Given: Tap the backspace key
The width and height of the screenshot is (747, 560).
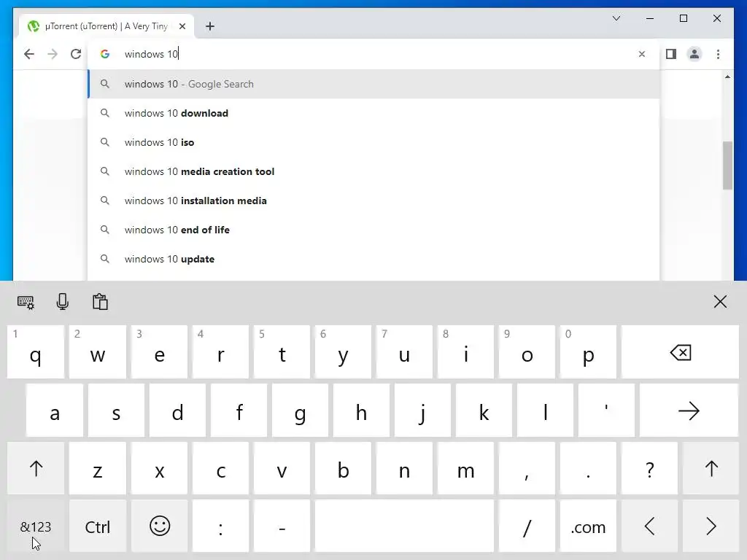Looking at the screenshot, I should (x=681, y=352).
